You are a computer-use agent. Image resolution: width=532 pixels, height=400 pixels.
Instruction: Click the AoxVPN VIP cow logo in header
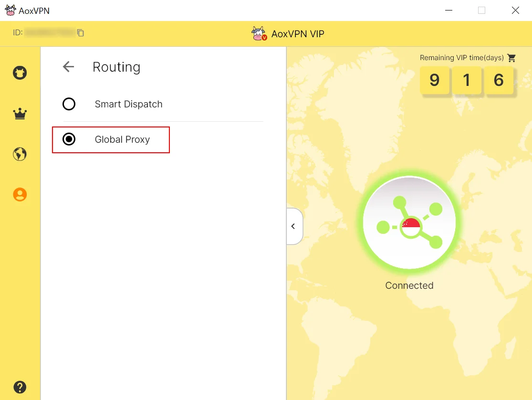(259, 34)
